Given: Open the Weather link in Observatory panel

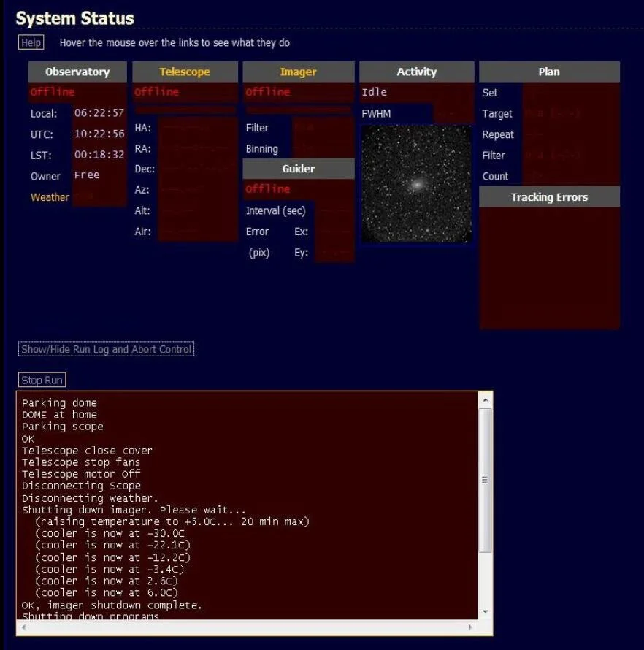Looking at the screenshot, I should 48,197.
